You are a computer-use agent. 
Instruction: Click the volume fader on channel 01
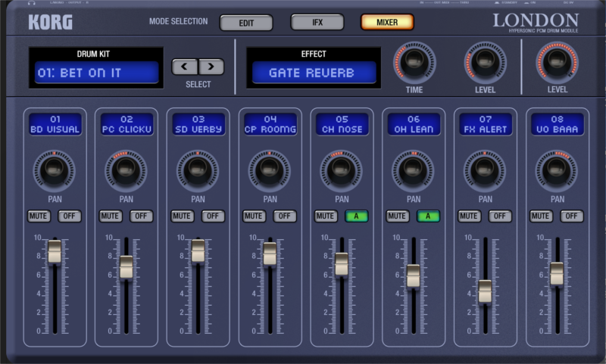coord(55,251)
